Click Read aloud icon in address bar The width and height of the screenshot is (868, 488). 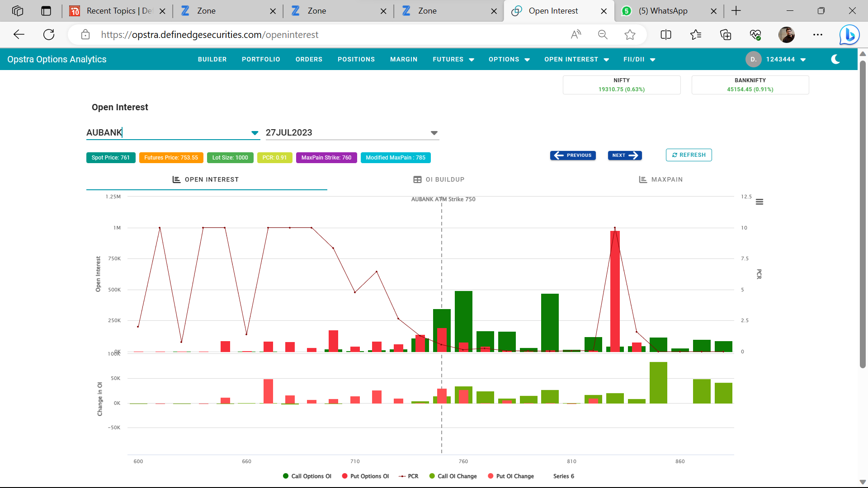576,35
